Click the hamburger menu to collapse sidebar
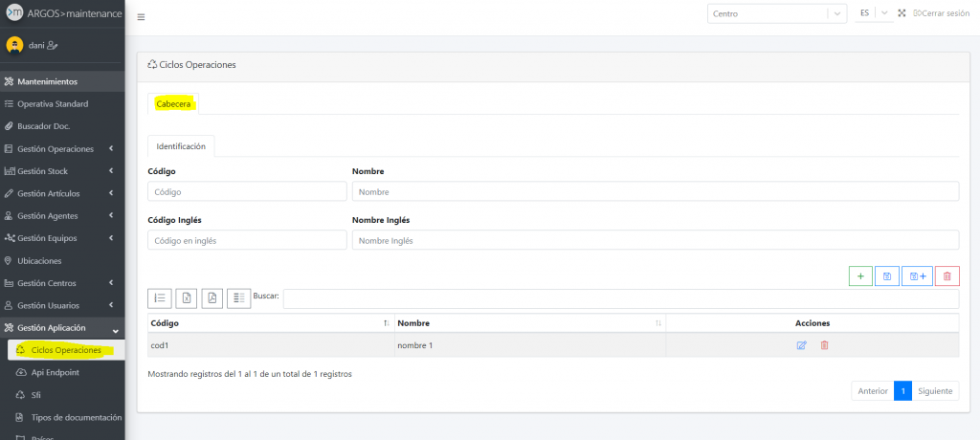The width and height of the screenshot is (980, 440). point(142,17)
